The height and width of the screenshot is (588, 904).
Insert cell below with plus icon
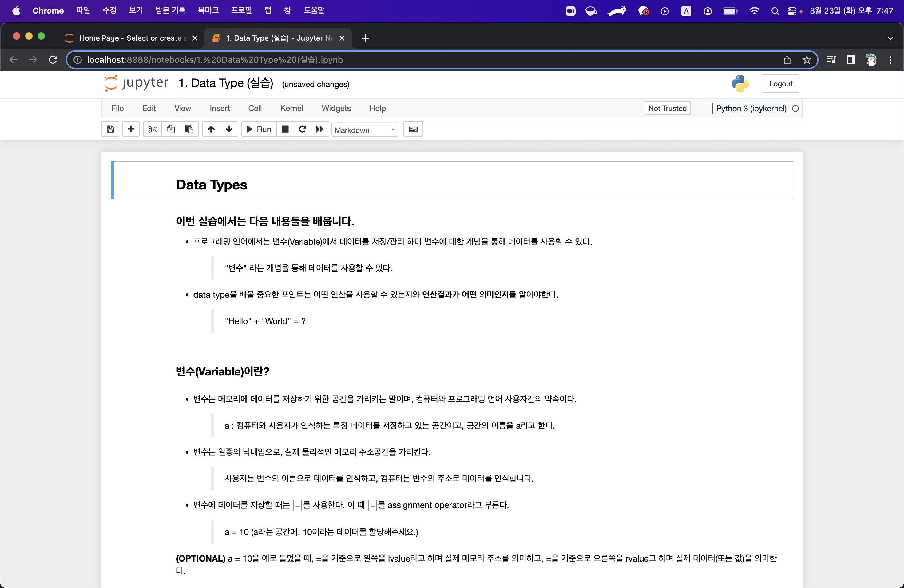tap(131, 129)
